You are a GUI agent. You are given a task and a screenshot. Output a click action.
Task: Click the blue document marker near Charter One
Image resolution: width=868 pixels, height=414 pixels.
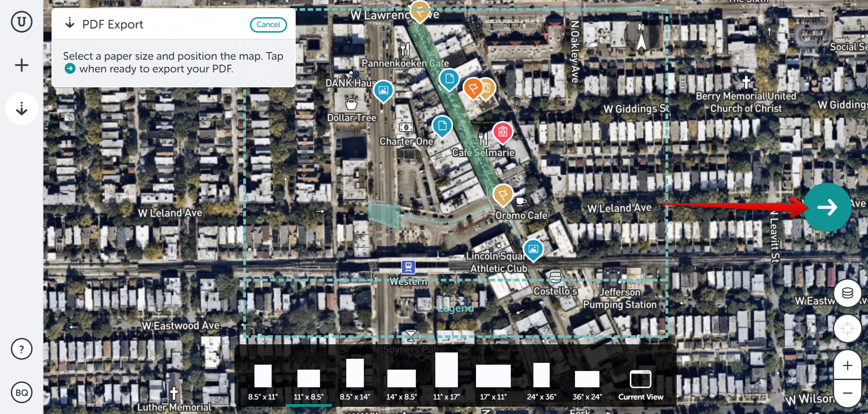pos(442,127)
